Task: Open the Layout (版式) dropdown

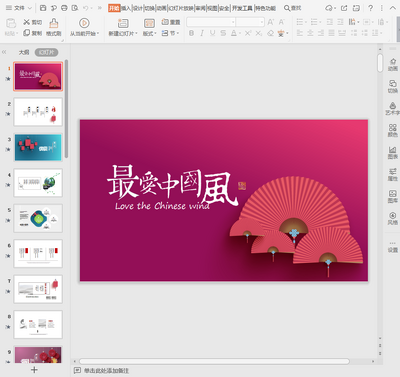Action: [x=149, y=33]
